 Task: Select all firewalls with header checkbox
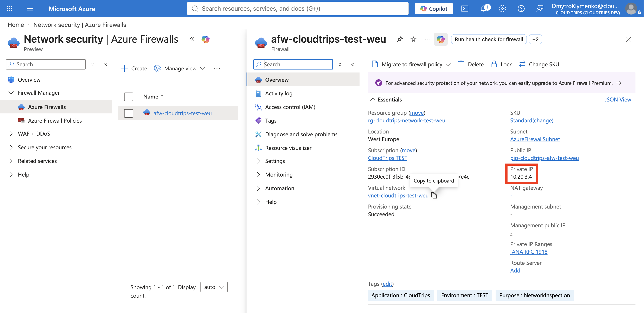129,97
